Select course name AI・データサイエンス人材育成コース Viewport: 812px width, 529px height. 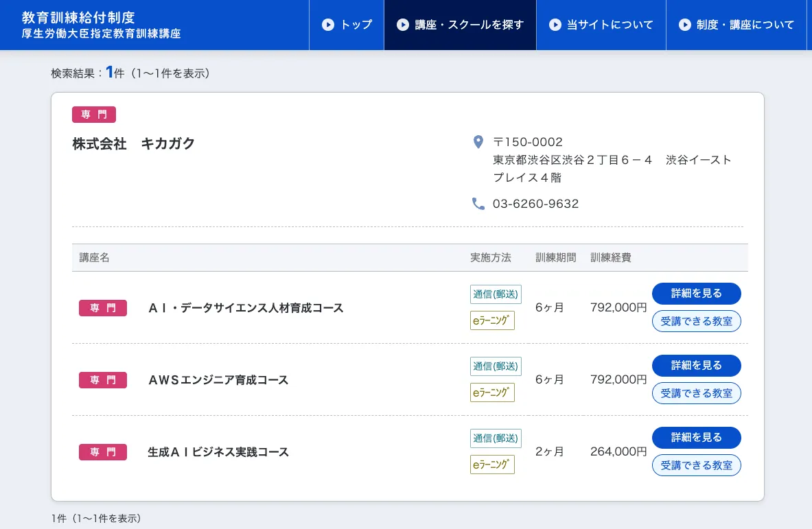tap(246, 308)
